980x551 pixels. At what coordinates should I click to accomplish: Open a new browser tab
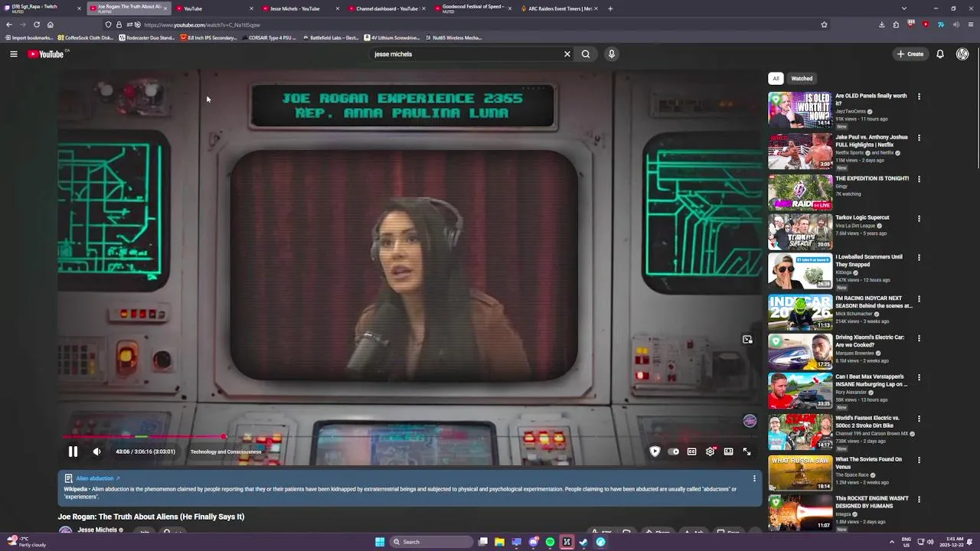610,8
